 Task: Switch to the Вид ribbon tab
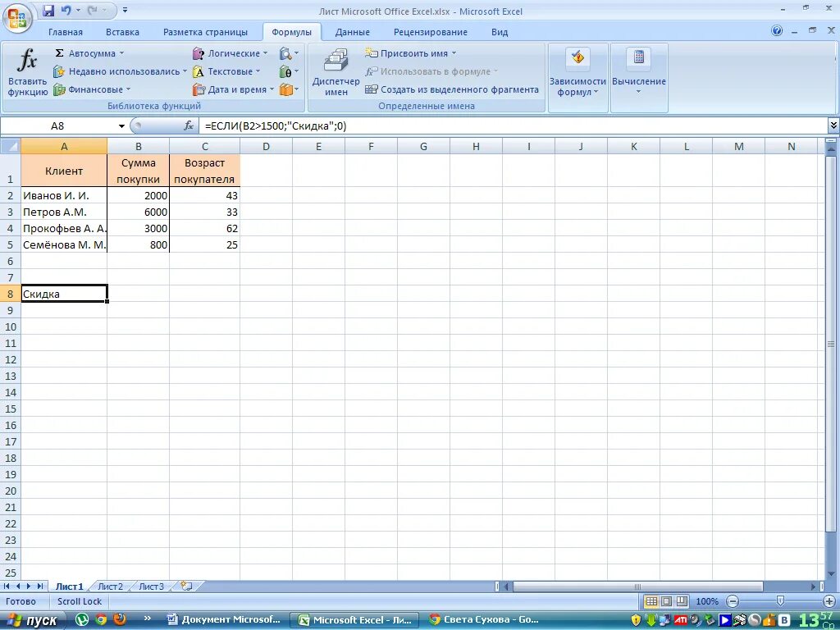(500, 32)
